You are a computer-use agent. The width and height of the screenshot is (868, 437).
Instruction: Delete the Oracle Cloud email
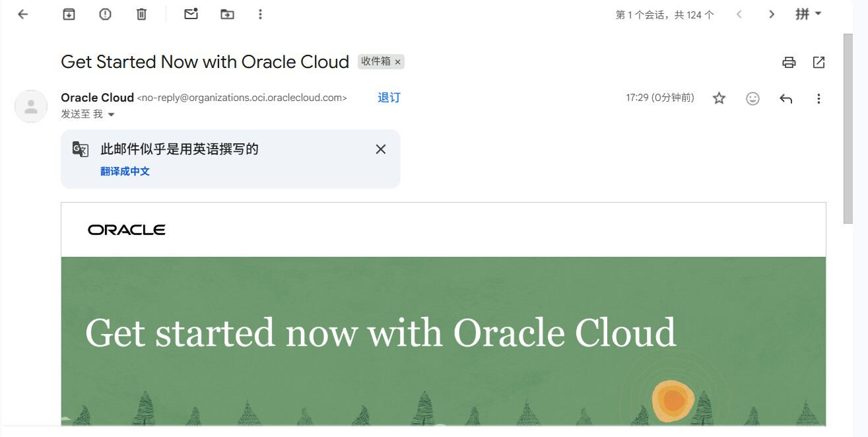[x=141, y=14]
